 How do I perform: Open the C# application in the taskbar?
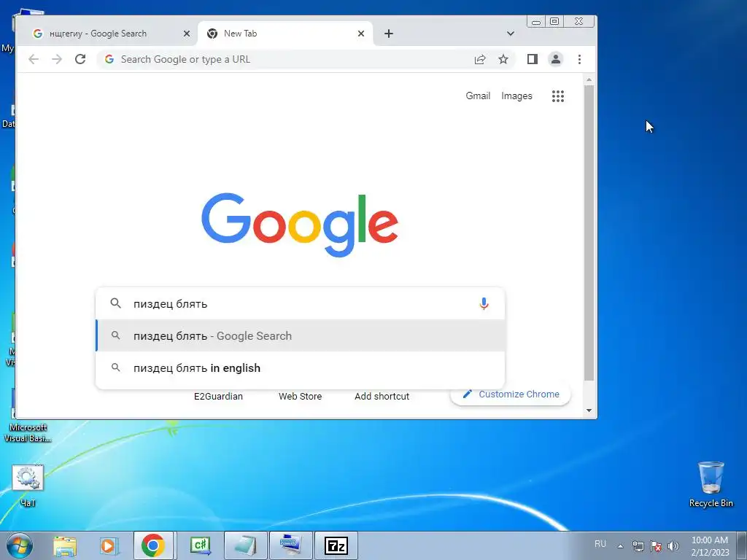[200, 545]
